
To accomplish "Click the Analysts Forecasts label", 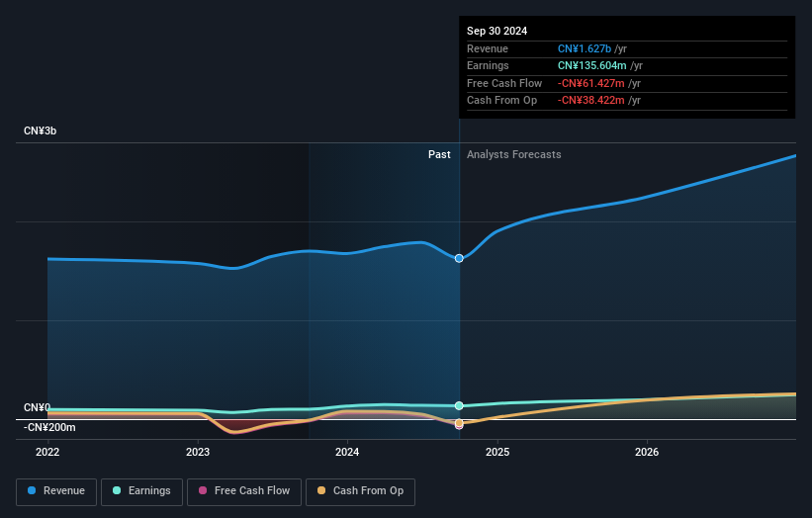I will click(x=513, y=155).
